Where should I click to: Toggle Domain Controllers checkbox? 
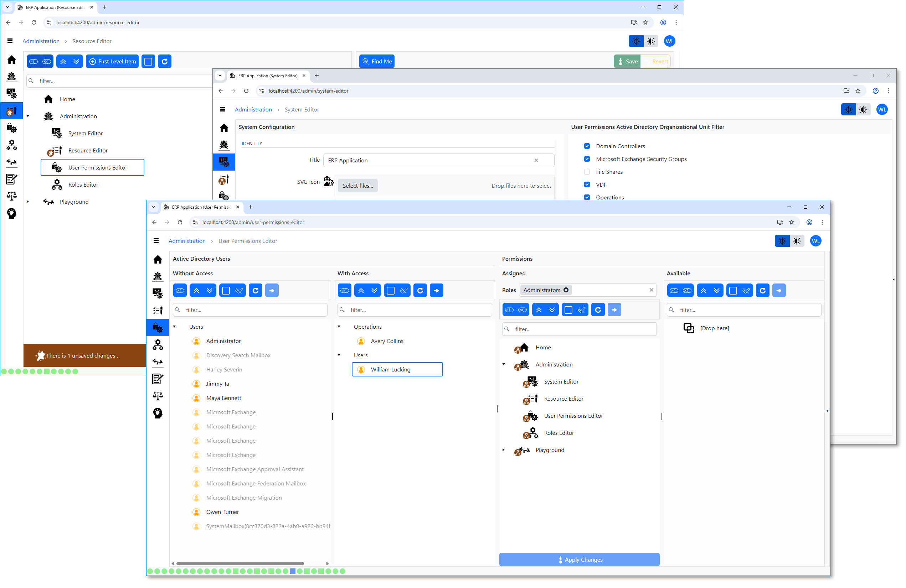587,146
